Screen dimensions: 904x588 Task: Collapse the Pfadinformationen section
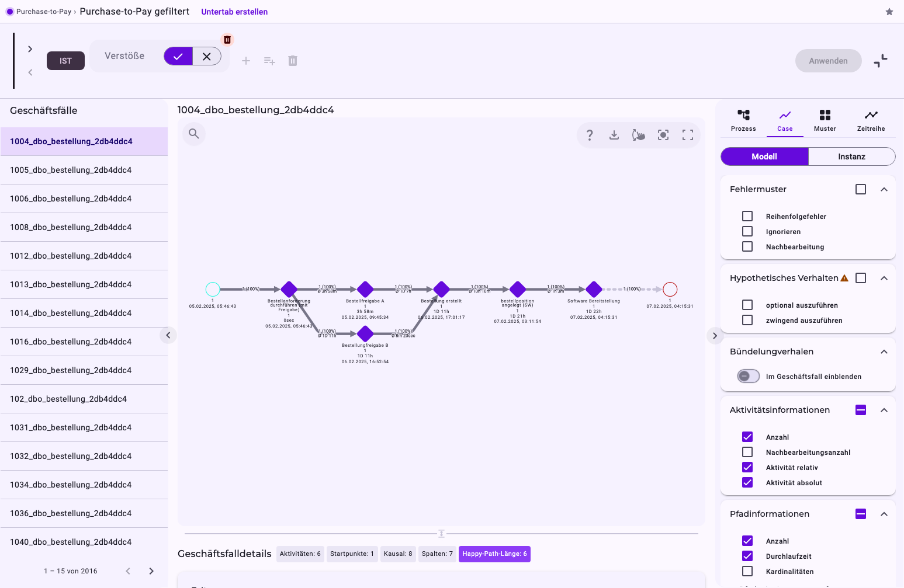tap(884, 514)
